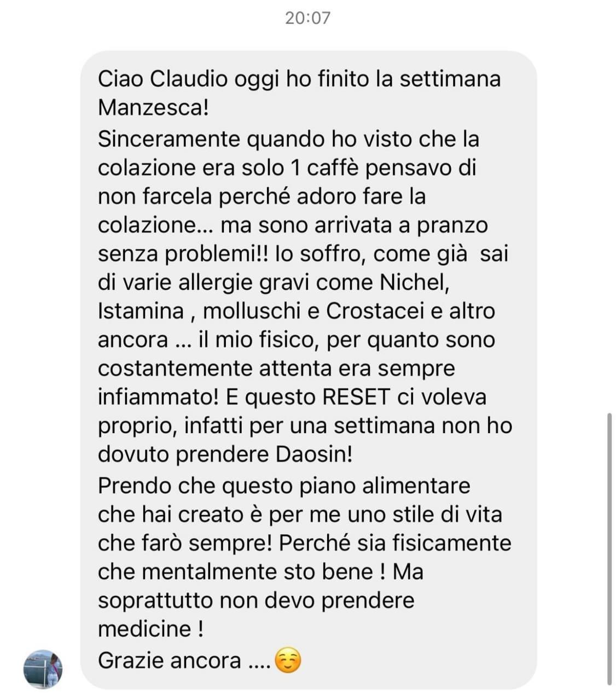Click the smiling blush emoji
The image size is (616, 700).
click(287, 661)
